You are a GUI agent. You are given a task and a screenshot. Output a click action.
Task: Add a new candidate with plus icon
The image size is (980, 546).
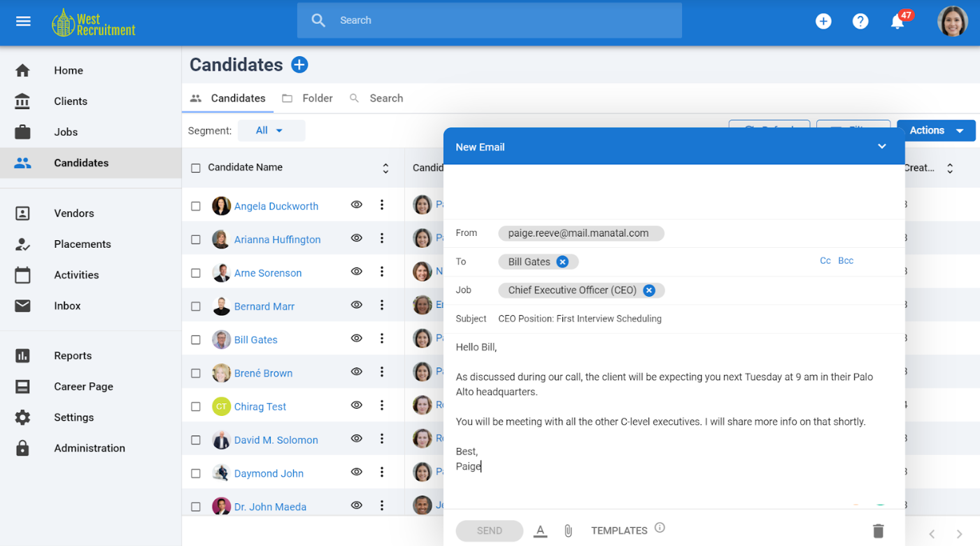[x=299, y=65]
